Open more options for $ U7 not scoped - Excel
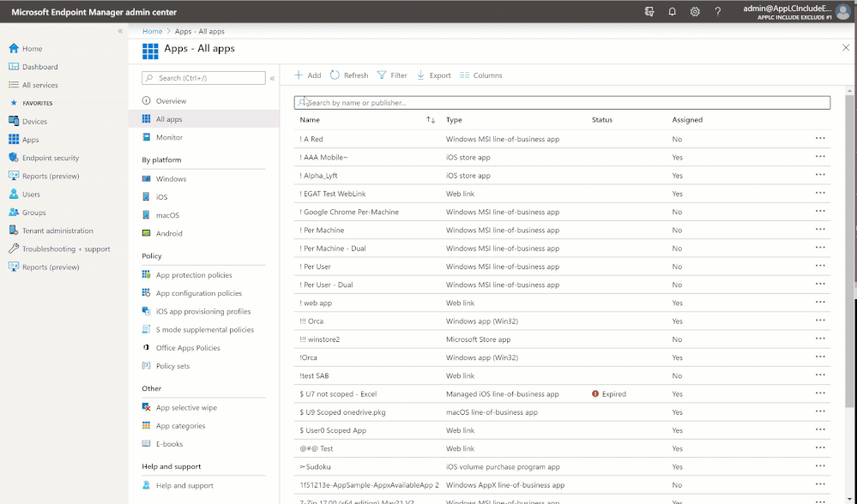 click(x=820, y=393)
